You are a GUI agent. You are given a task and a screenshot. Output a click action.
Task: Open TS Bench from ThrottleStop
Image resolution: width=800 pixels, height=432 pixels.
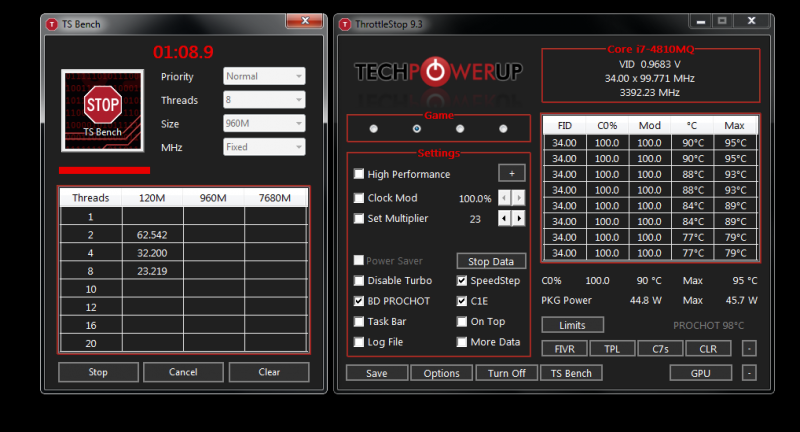571,373
